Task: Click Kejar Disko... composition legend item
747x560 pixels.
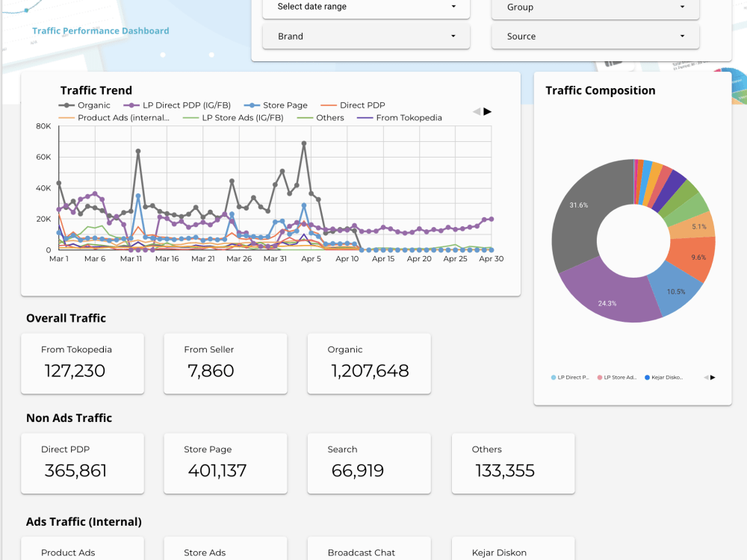Action: 663,377
